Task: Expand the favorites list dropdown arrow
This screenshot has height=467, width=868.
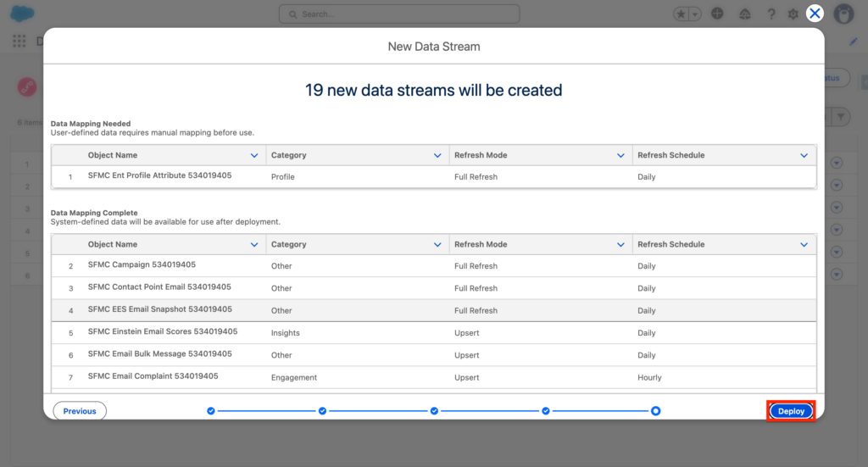Action: tap(696, 14)
